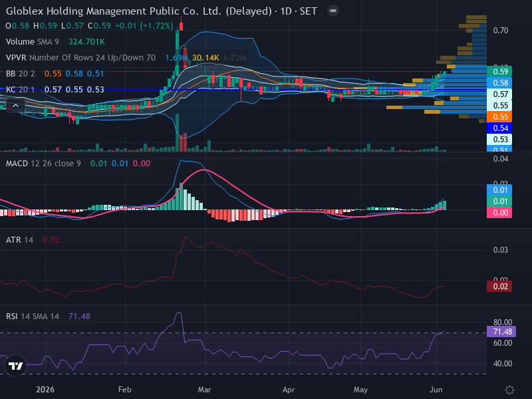Click the green 0.01 histogram axis label
This screenshot has width=532, height=399.
499,201
